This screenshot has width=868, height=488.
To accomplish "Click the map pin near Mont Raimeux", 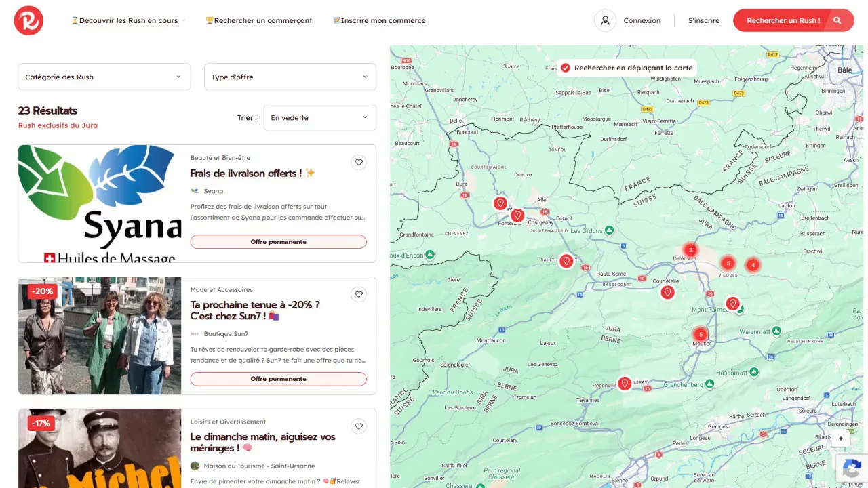I will (x=732, y=303).
